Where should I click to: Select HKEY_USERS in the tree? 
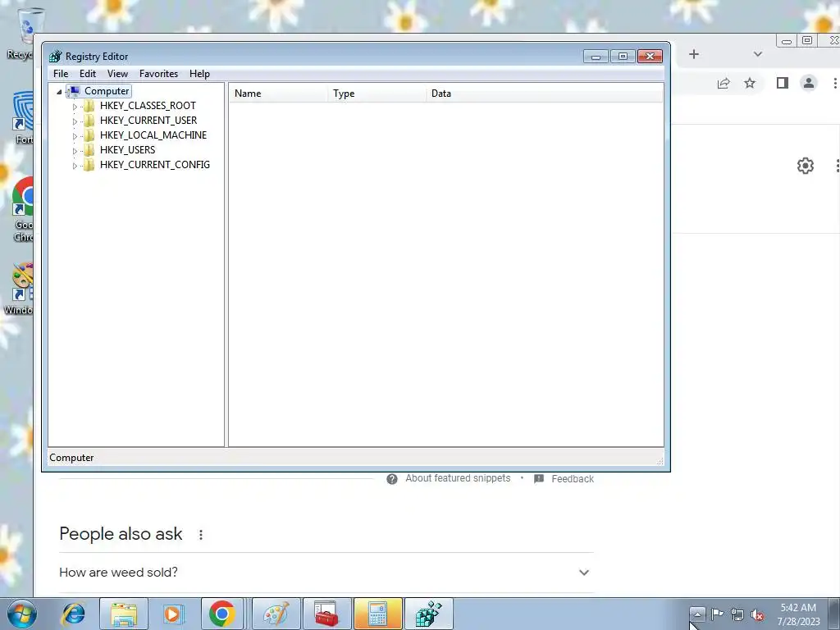tap(127, 150)
